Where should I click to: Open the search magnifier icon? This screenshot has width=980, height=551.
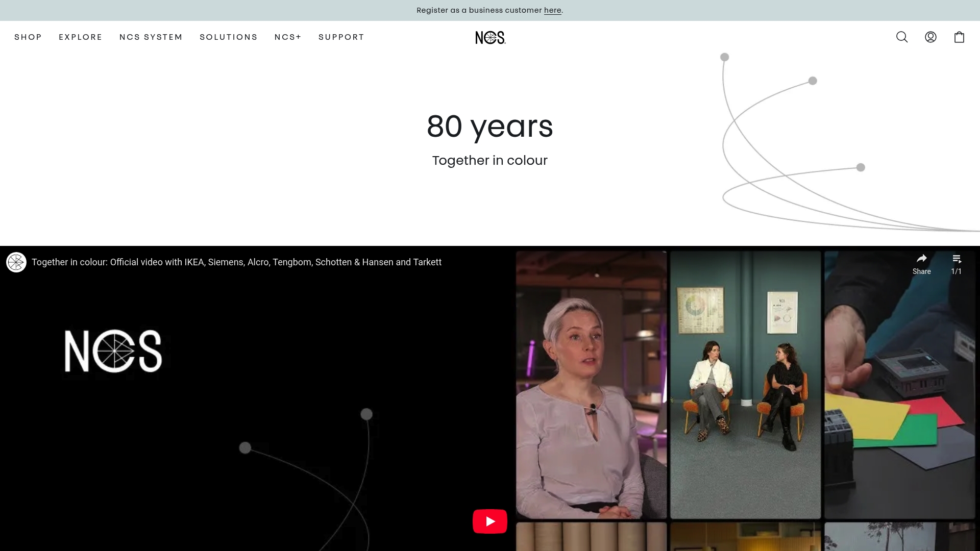pyautogui.click(x=902, y=37)
